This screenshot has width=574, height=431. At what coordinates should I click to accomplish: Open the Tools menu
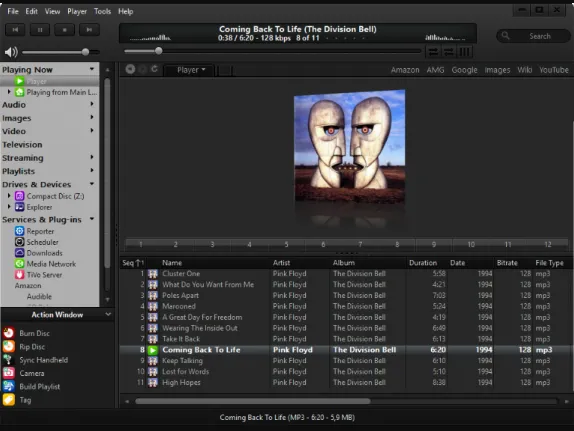102,11
